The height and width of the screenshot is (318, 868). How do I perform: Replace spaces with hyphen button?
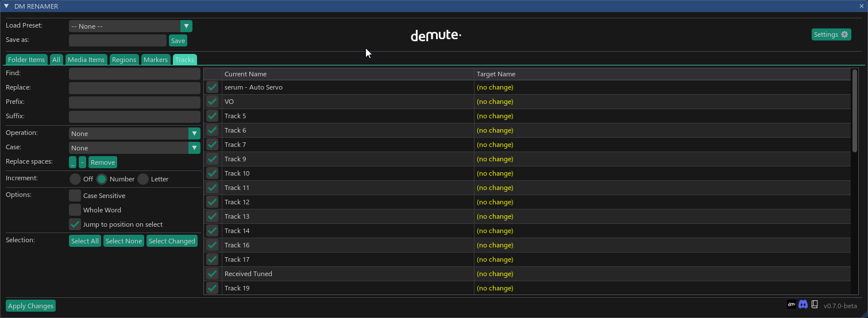coord(82,162)
